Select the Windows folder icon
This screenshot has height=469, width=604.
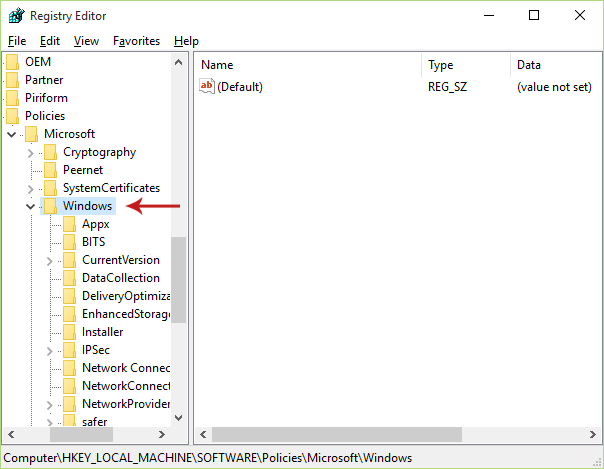pyautogui.click(x=50, y=206)
